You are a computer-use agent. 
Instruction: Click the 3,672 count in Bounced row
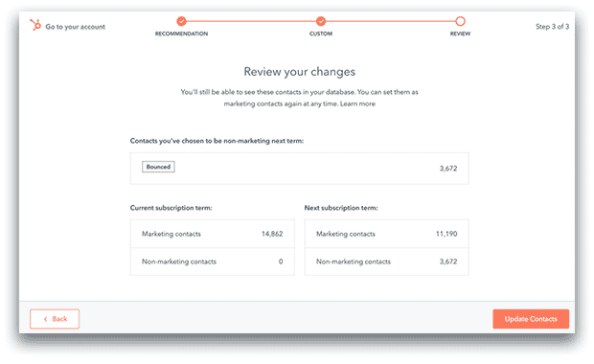point(448,169)
